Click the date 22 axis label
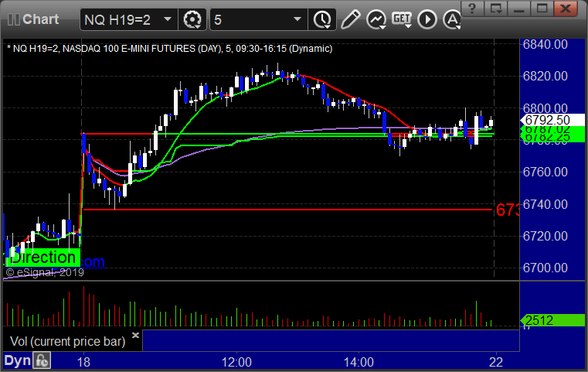 tap(496, 362)
